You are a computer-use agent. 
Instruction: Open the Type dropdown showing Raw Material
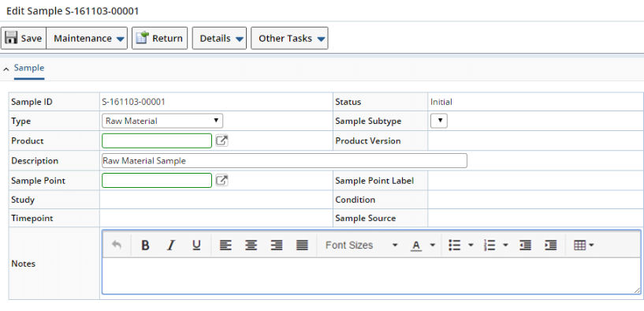point(162,121)
